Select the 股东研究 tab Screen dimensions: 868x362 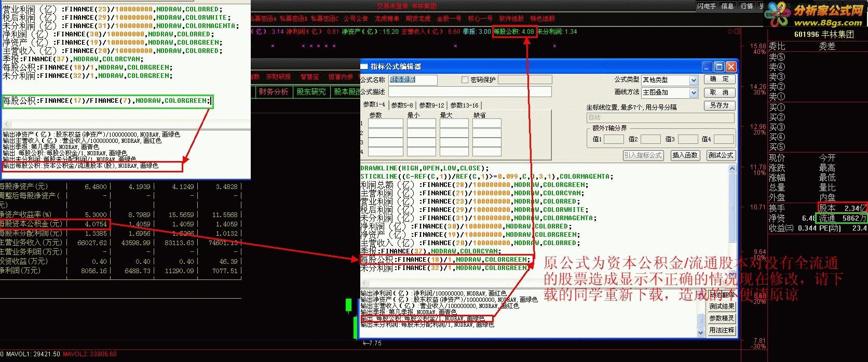click(x=311, y=92)
